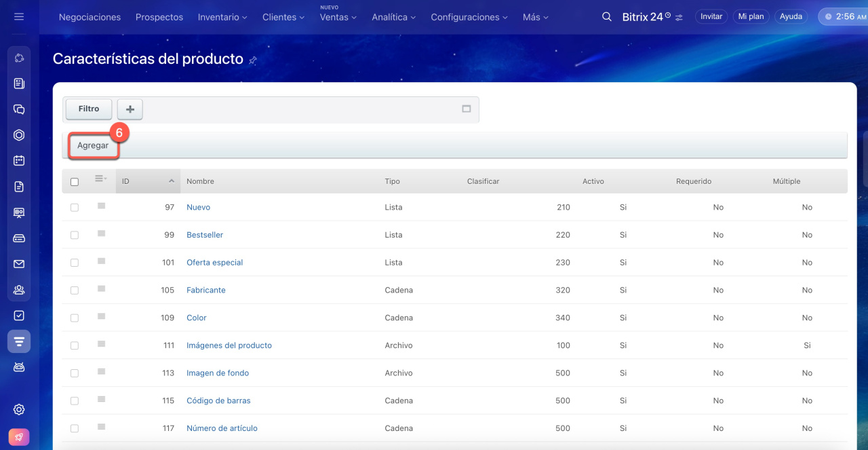Image resolution: width=868 pixels, height=450 pixels.
Task: Open the settings gear sidebar icon
Action: 19,409
